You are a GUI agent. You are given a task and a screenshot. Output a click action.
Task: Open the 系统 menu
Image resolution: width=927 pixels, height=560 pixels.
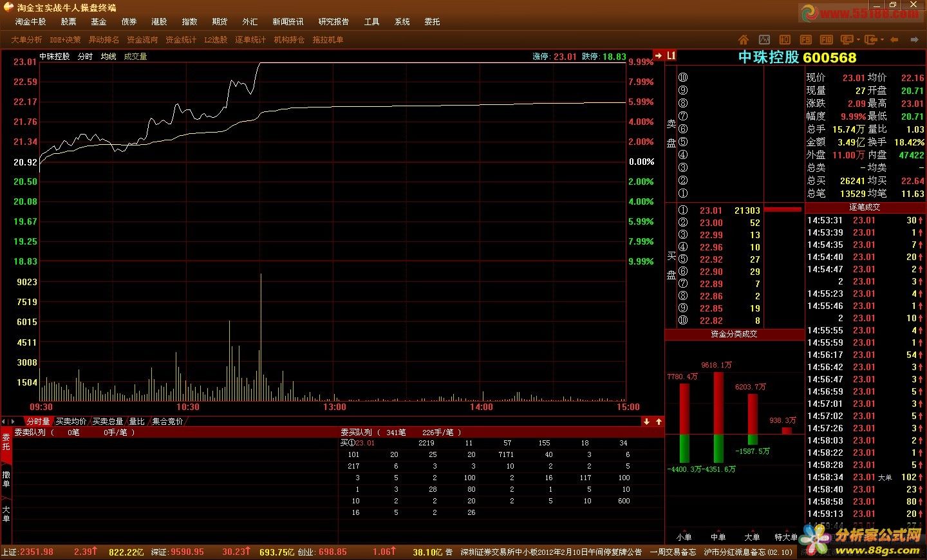(x=402, y=22)
